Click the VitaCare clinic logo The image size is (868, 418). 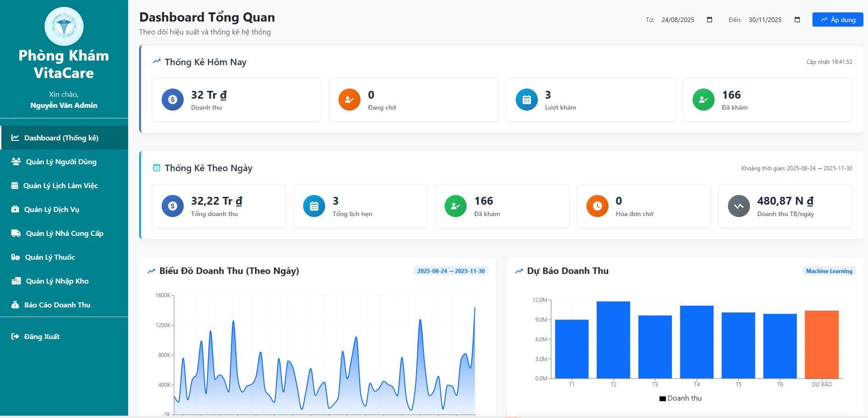click(x=64, y=26)
